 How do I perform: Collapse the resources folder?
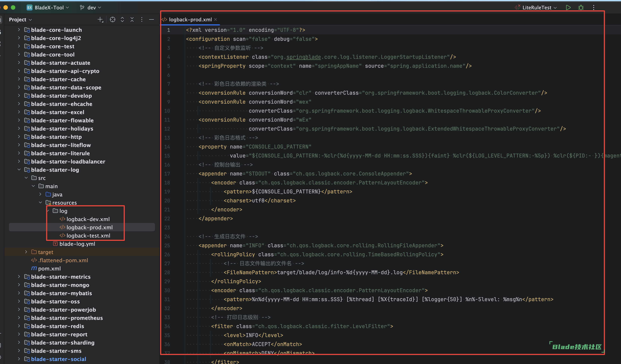pyautogui.click(x=40, y=203)
